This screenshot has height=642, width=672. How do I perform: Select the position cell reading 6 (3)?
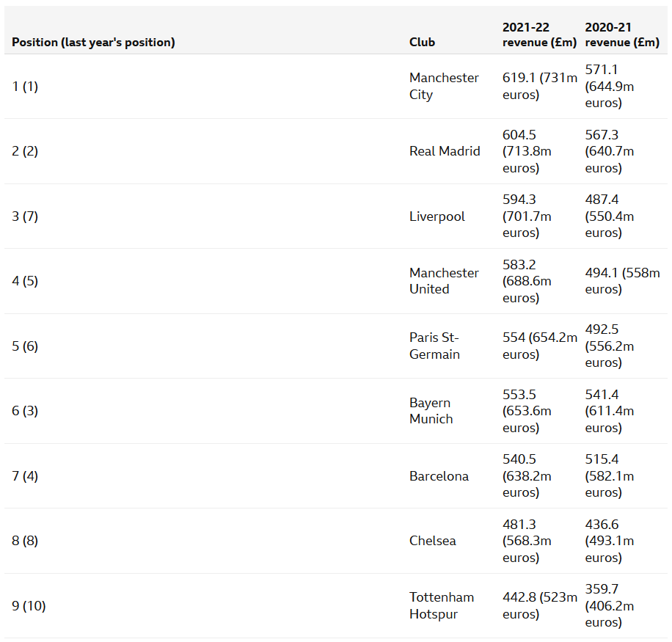25,411
